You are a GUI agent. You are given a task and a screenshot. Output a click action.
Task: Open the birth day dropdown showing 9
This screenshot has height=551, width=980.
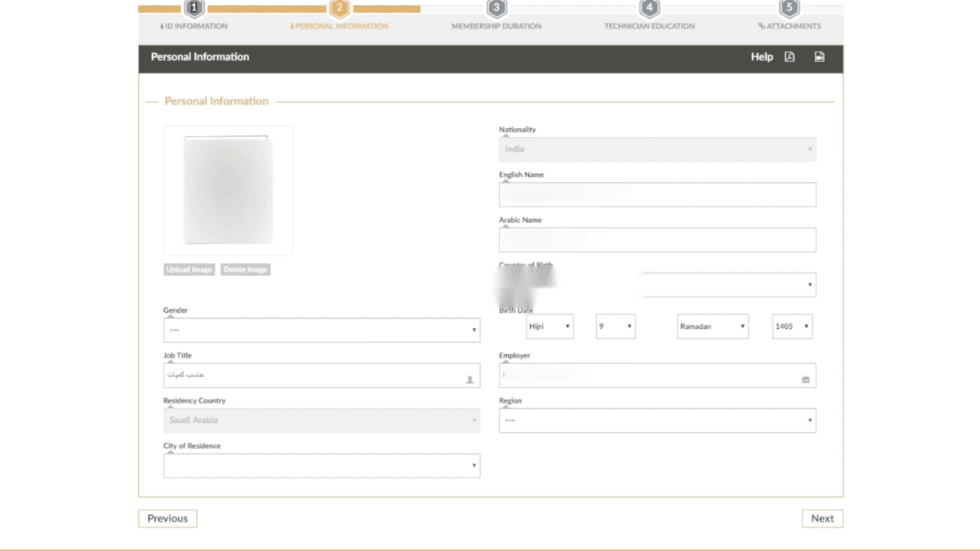(x=615, y=327)
